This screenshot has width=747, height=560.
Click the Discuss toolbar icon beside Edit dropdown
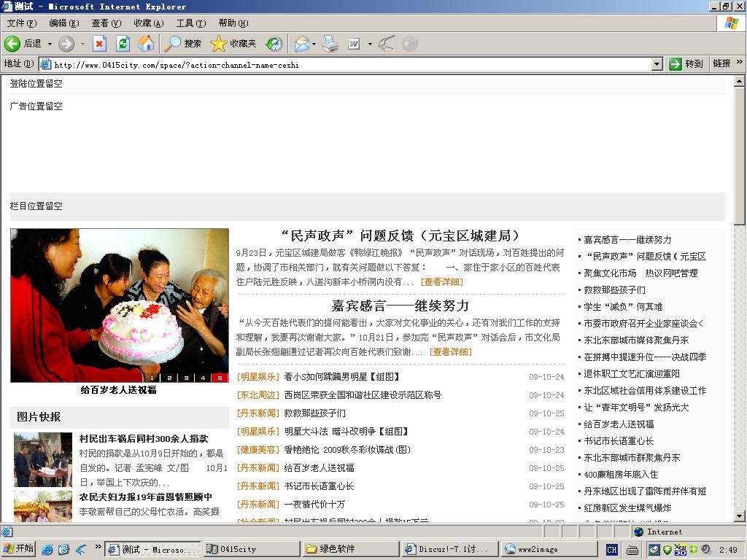click(386, 44)
